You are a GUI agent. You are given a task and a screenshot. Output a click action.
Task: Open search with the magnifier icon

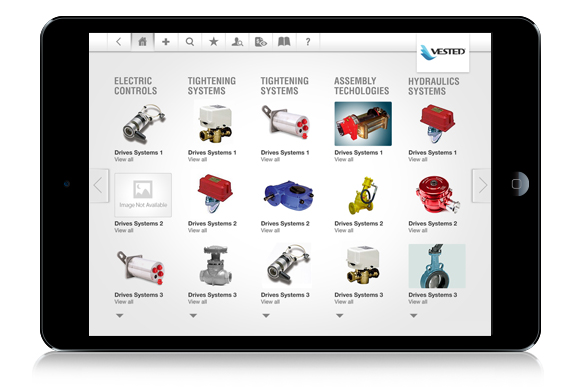click(x=190, y=42)
